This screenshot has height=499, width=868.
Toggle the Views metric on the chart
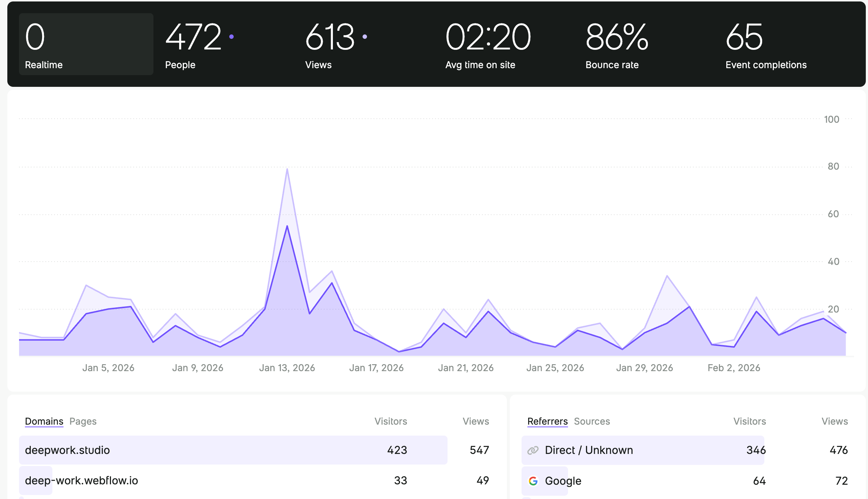(330, 44)
